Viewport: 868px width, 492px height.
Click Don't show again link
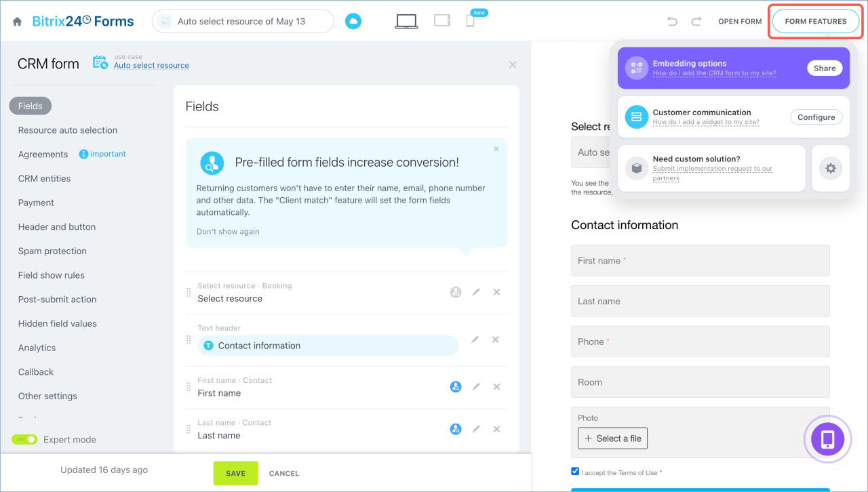pos(228,232)
